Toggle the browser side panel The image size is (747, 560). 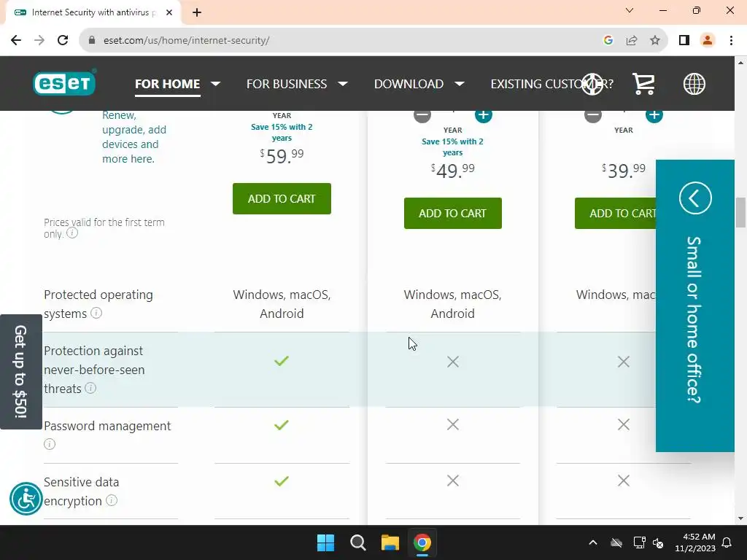684,41
